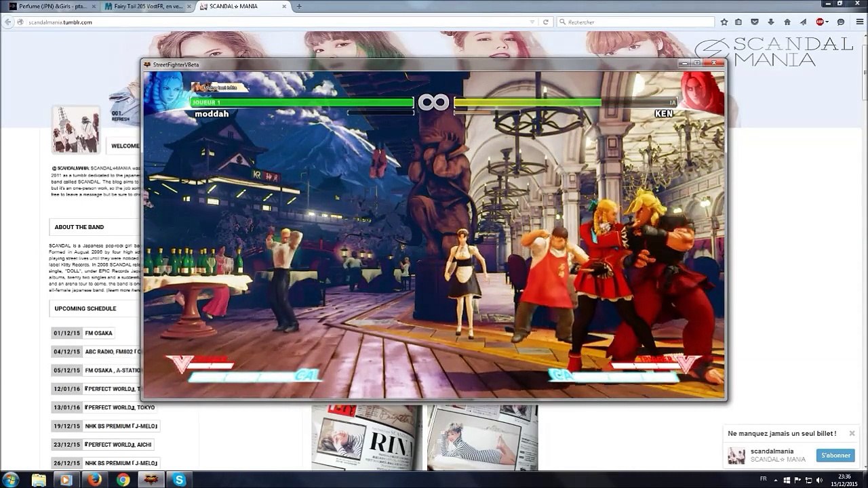This screenshot has width=868, height=488.
Task: Open the Adblock Plus dropdown arrow
Action: coord(827,22)
